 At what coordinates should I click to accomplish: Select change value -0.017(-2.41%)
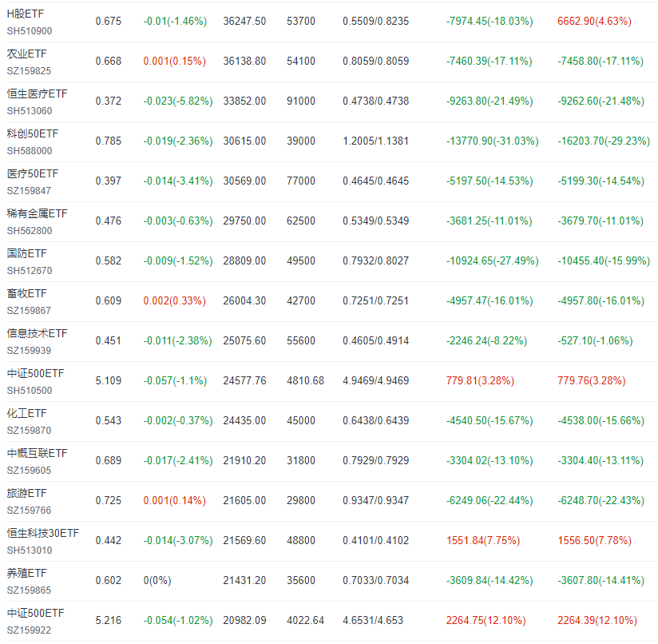click(178, 460)
